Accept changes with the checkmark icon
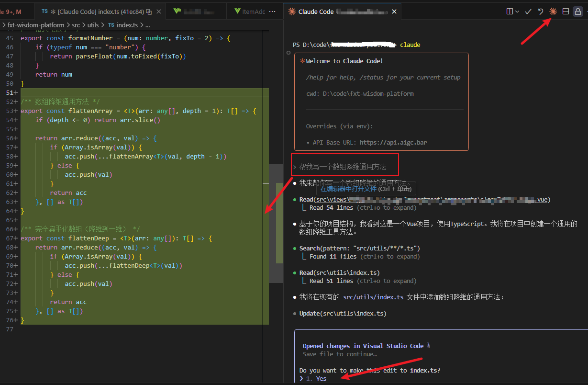 [x=528, y=11]
